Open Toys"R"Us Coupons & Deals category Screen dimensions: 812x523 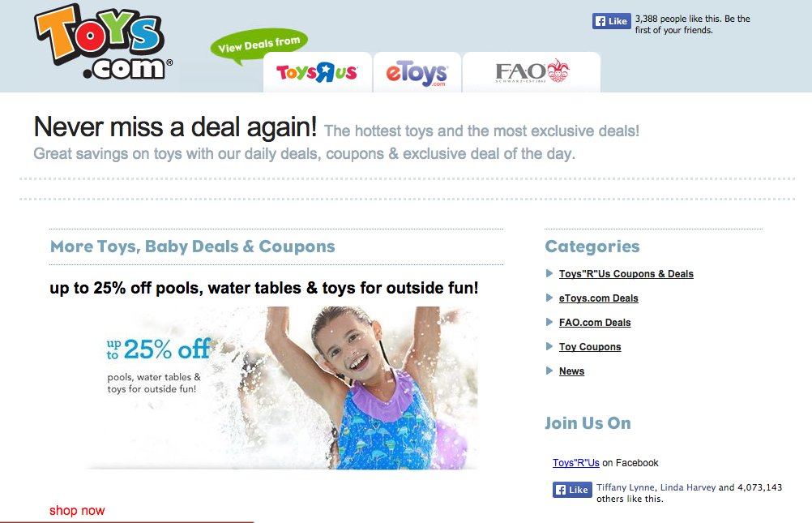pos(626,274)
